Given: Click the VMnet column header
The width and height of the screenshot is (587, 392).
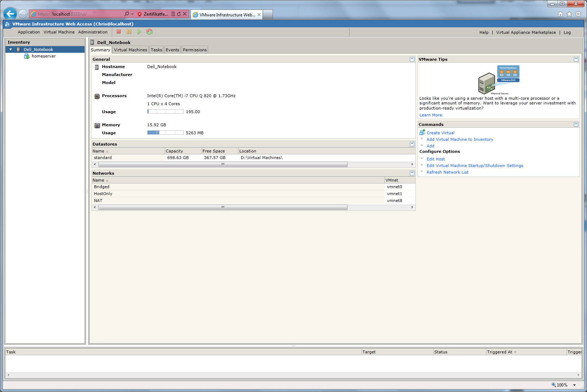Looking at the screenshot, I should [x=400, y=180].
